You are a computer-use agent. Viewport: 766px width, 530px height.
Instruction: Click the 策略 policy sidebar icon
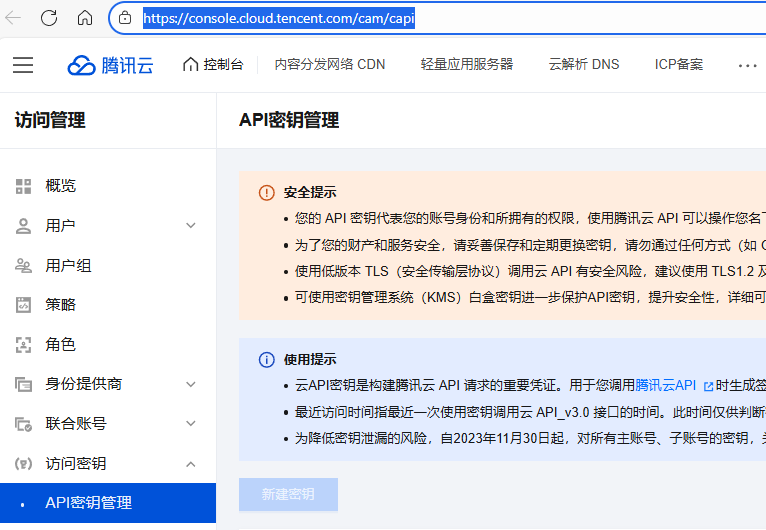pos(23,305)
